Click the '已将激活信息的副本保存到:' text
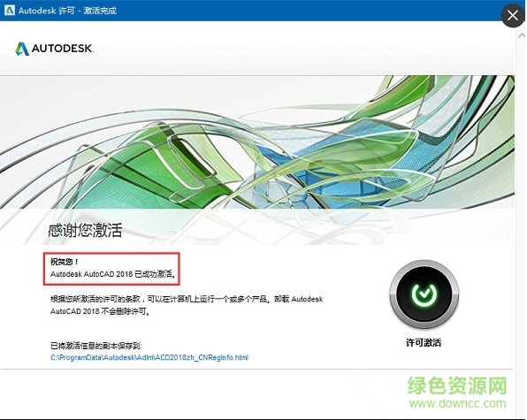 [x=96, y=346]
